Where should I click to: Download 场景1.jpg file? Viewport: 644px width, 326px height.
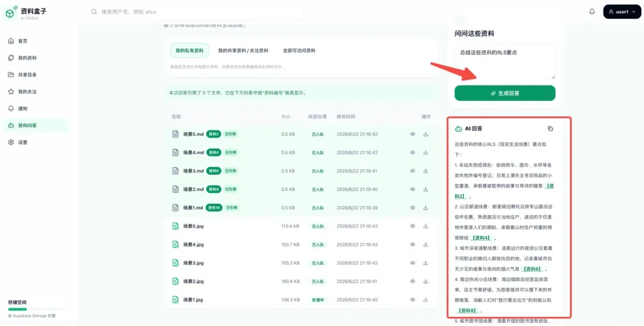coord(426,300)
